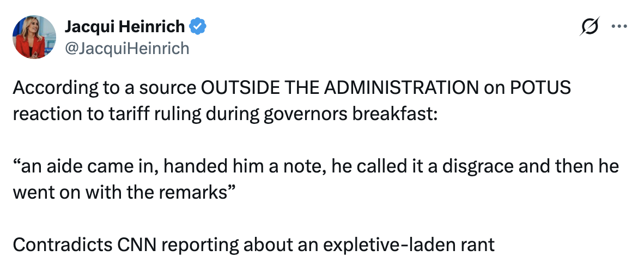Click 'went on with the remarks' line
The height and width of the screenshot is (274, 644).
tap(119, 194)
